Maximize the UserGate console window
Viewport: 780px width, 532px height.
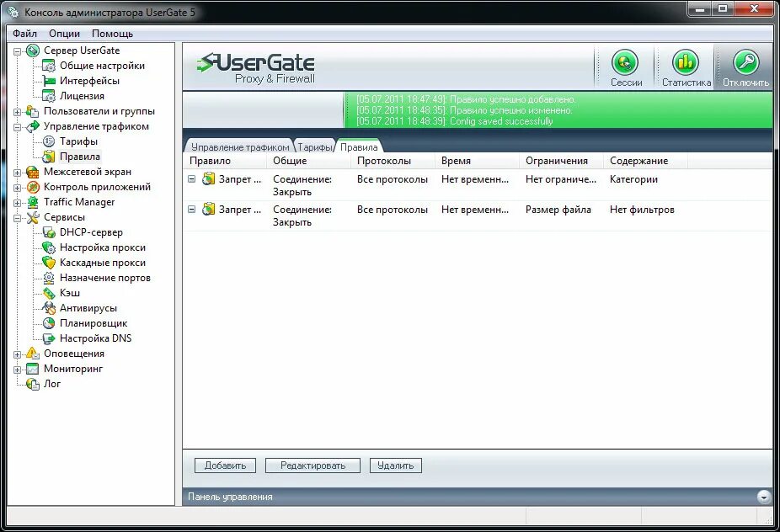[x=723, y=8]
